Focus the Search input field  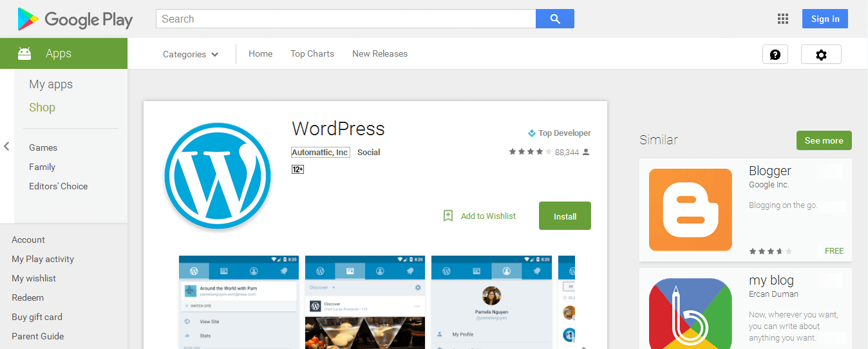[x=346, y=19]
